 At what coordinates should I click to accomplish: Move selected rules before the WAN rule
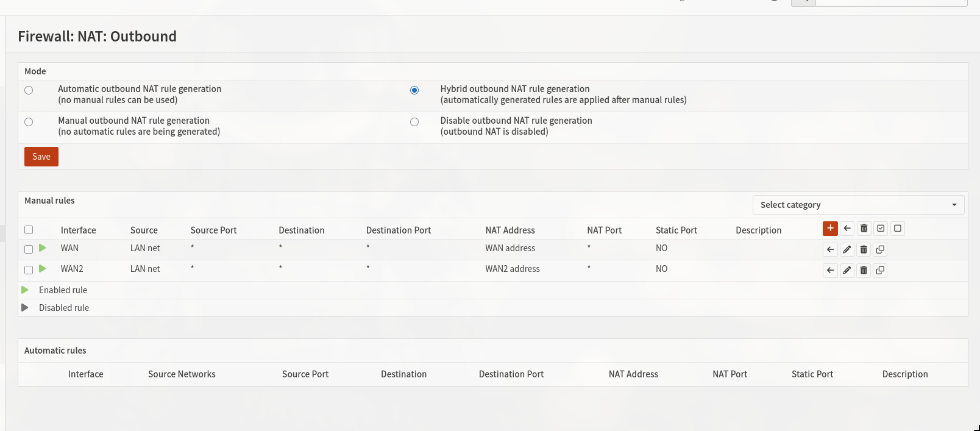point(830,249)
